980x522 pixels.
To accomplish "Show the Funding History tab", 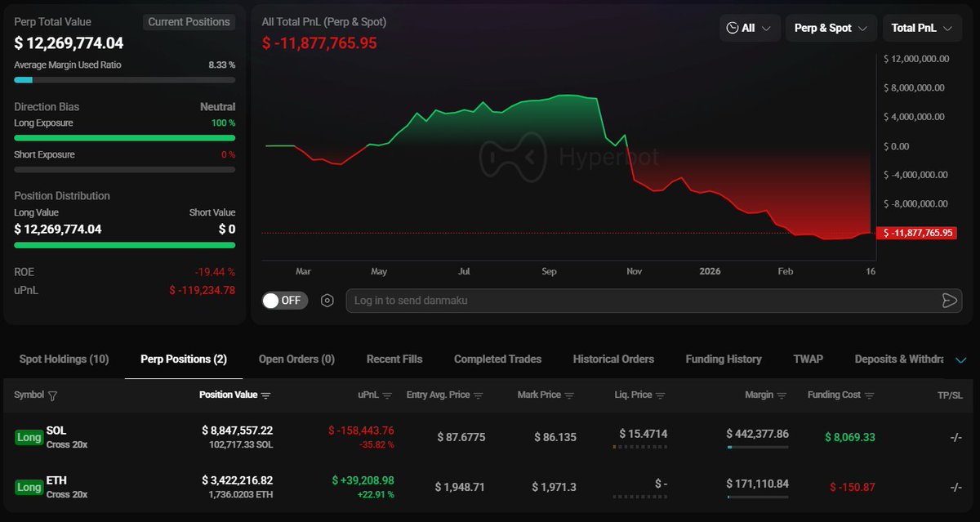I will coord(724,359).
